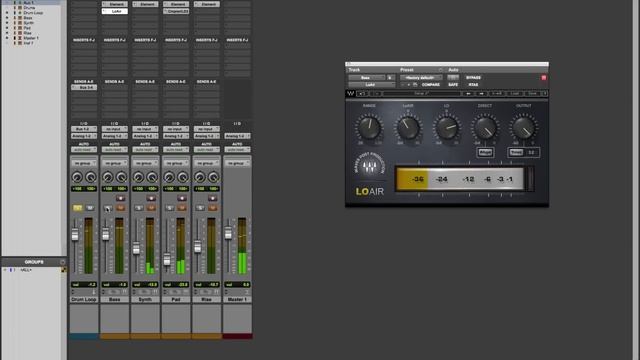Click the LoAir gain reduction meter display
Viewport: 640px width, 360px height.
tap(460, 179)
